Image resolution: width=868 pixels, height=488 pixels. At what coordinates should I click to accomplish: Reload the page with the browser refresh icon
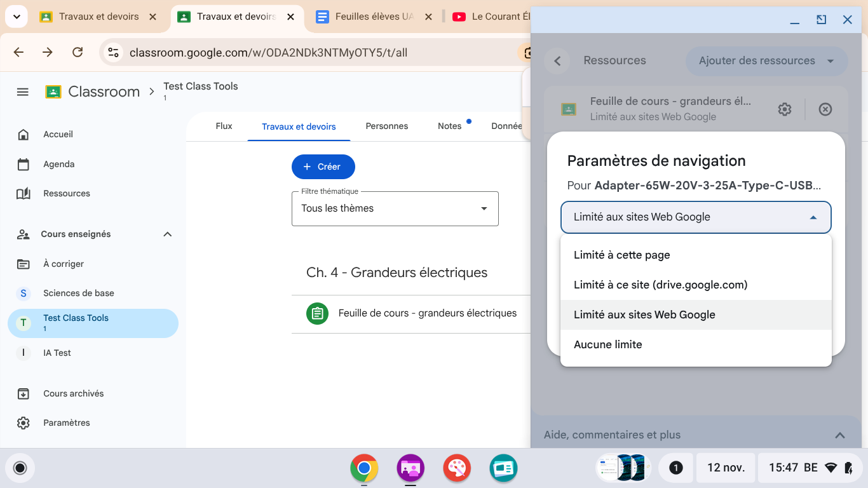tap(78, 52)
